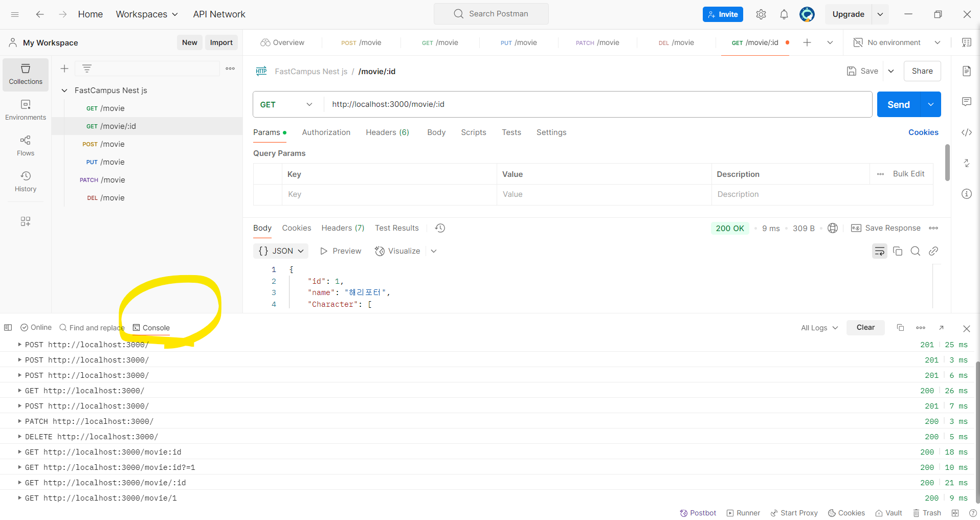Image resolution: width=980 pixels, height=520 pixels.
Task: Open the JSON format dropdown
Action: [x=281, y=251]
